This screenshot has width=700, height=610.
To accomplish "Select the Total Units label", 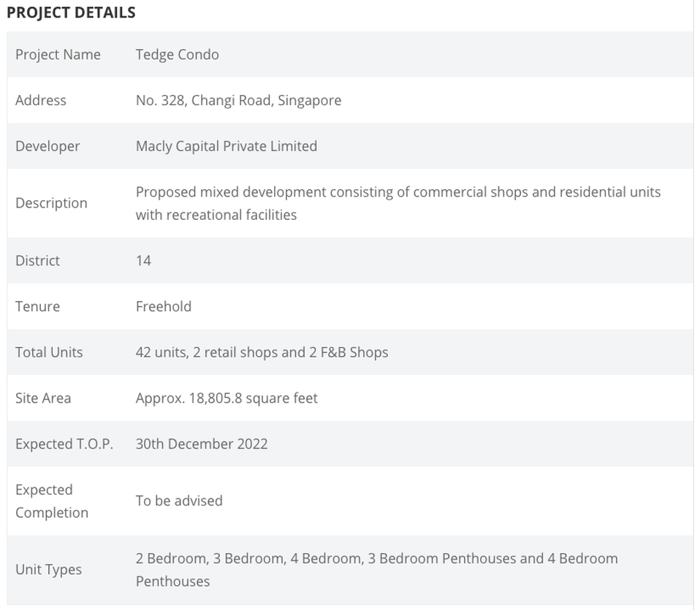I will point(49,353).
